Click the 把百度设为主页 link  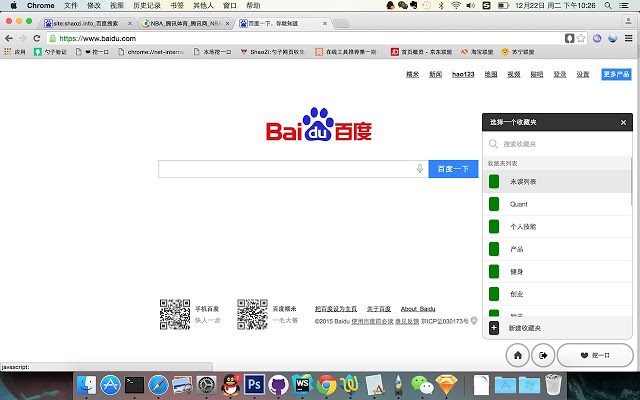click(x=336, y=309)
